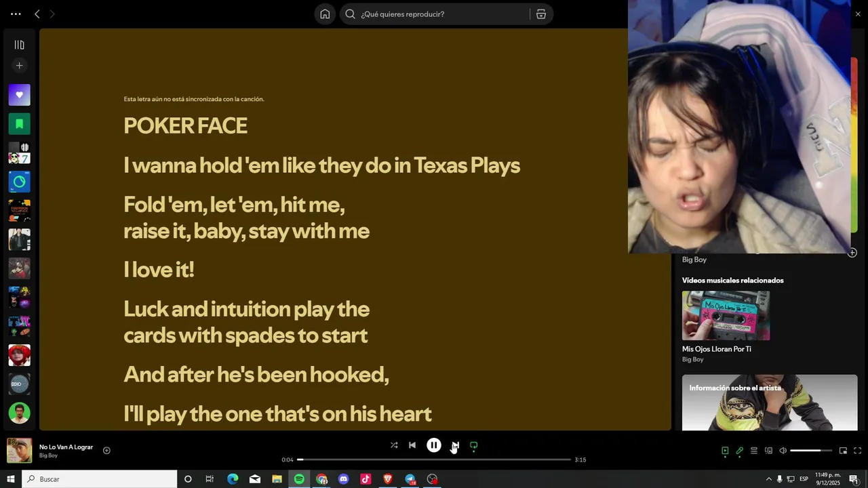Open 'Big Boy' link above Videos musicales
The image size is (868, 488).
click(694, 260)
